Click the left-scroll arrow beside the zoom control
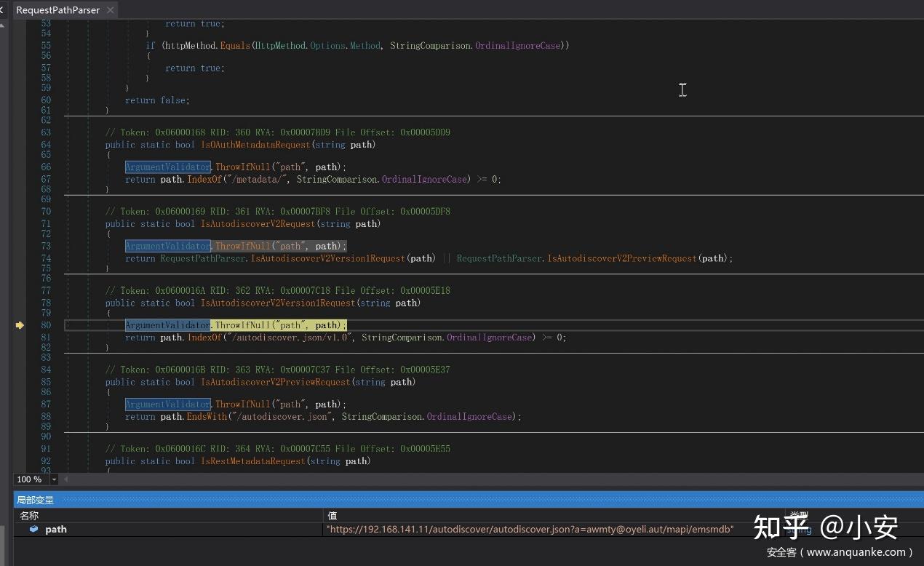Screen dimensions: 924x566 coord(65,479)
